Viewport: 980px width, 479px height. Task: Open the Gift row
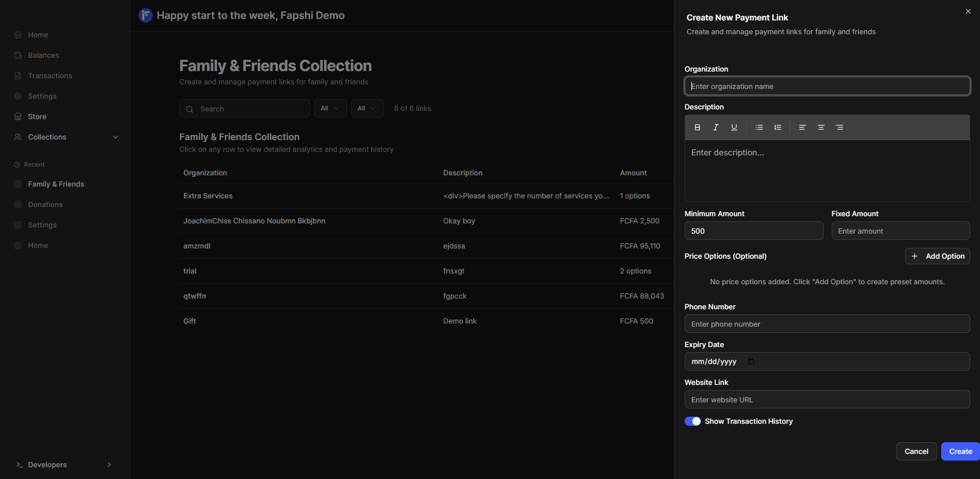click(426, 321)
